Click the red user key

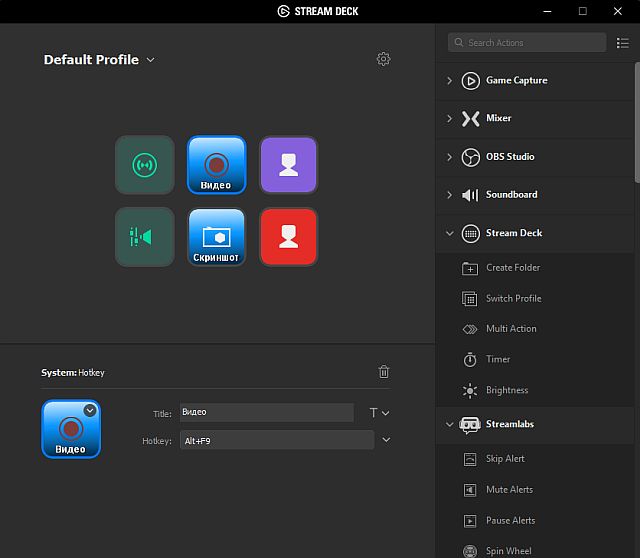[289, 237]
